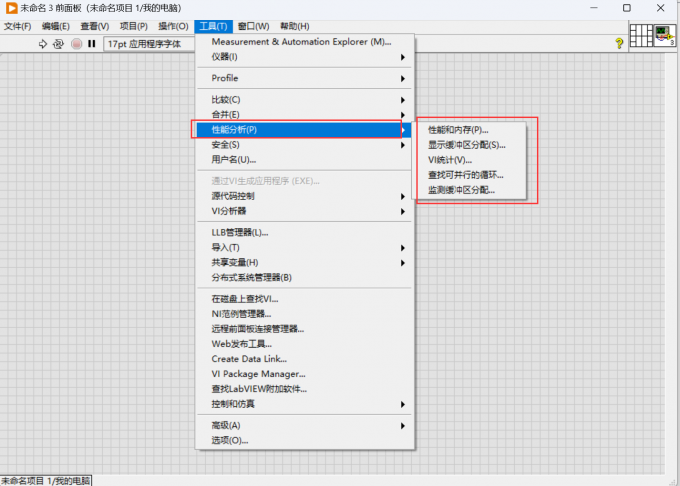
Task: Expand the 控制和仿真 submenu
Action: coord(304,404)
